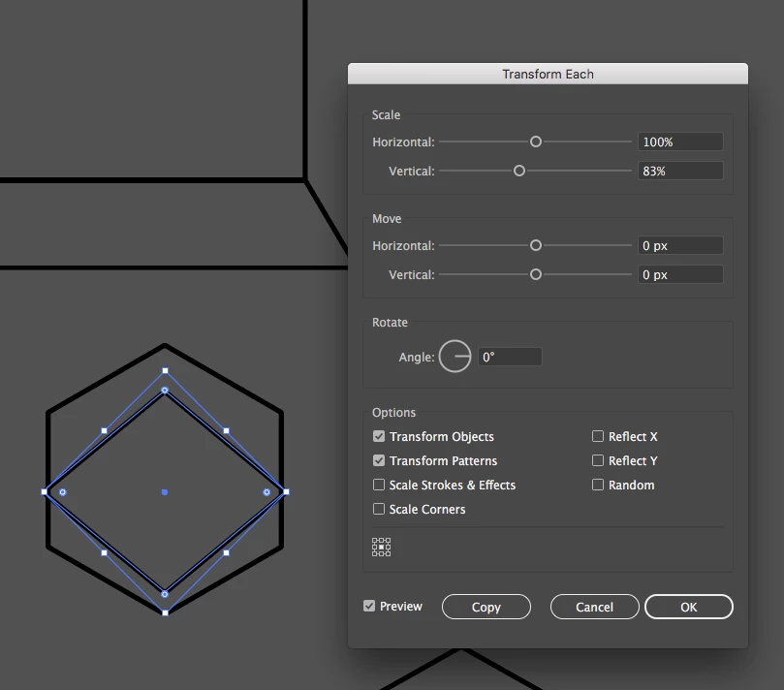The height and width of the screenshot is (690, 784).
Task: Click Scale Horizontal slider handle
Action: click(x=536, y=141)
